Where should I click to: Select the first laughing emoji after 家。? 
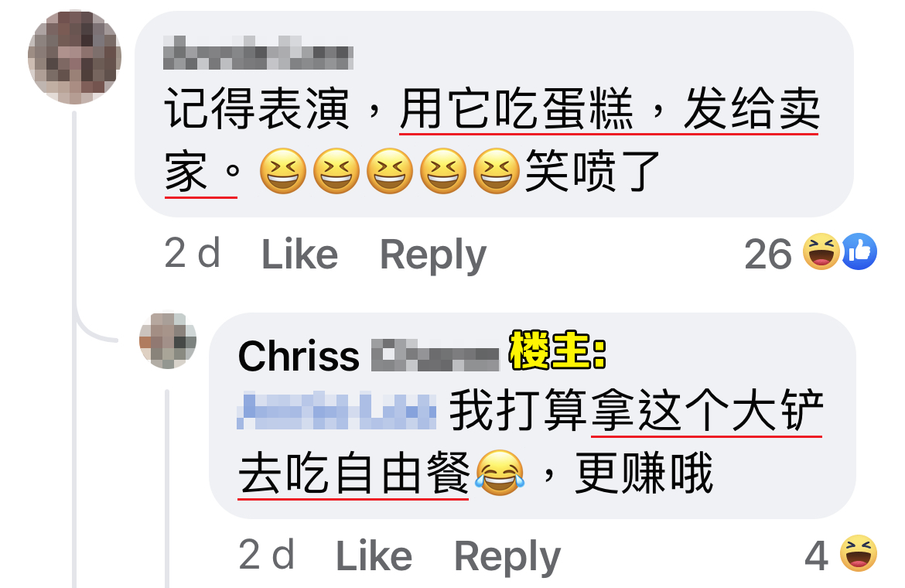coord(283,171)
